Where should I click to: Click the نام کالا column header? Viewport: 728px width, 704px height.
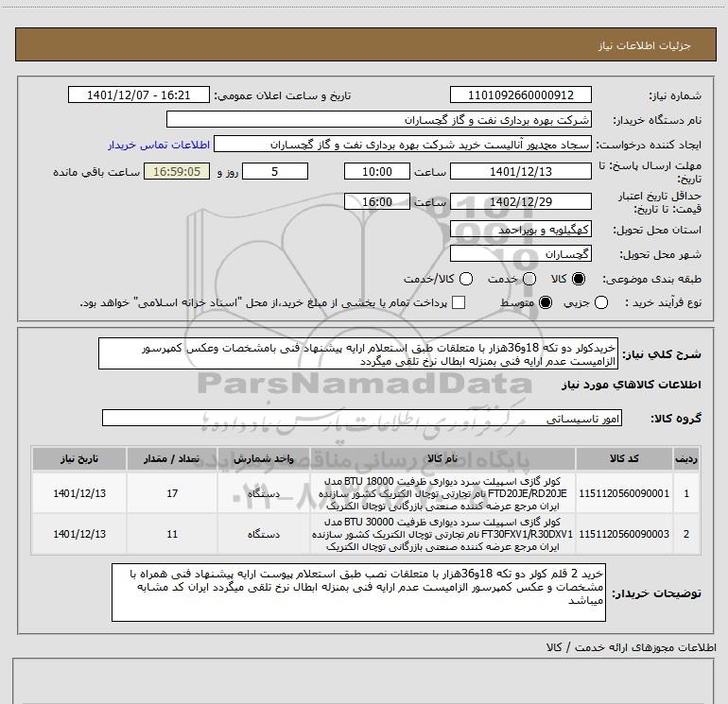click(x=442, y=458)
